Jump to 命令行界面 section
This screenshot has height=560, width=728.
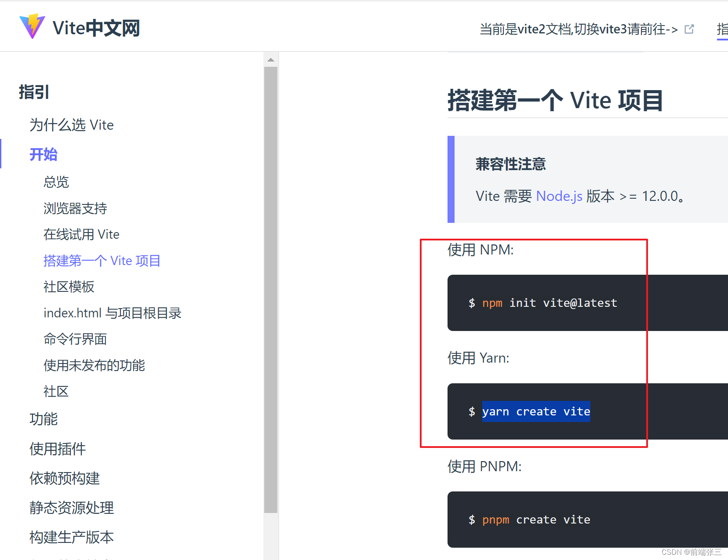pos(75,339)
